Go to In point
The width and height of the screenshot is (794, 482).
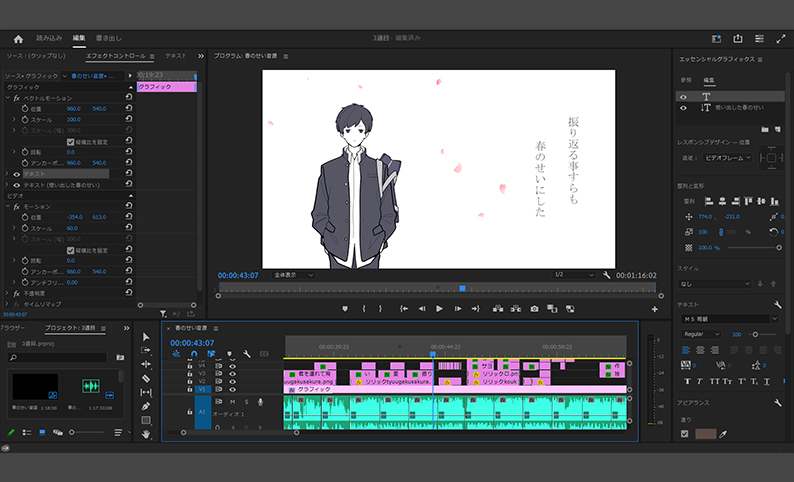click(x=404, y=309)
